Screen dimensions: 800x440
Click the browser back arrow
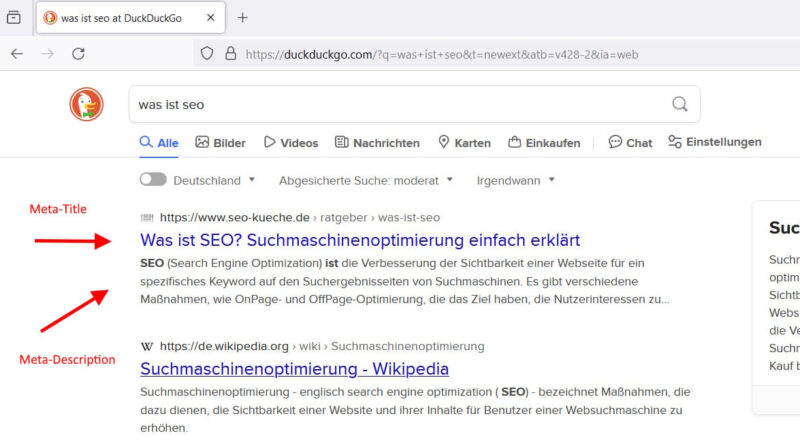(17, 54)
